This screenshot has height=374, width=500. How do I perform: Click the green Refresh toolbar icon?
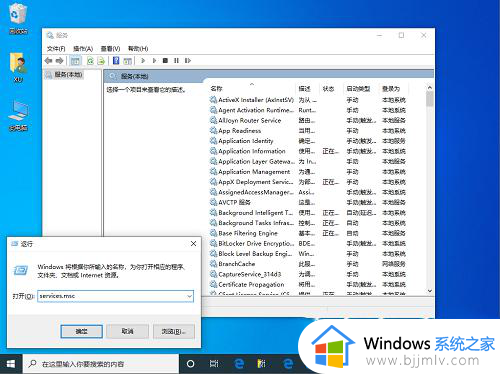pyautogui.click(x=90, y=61)
